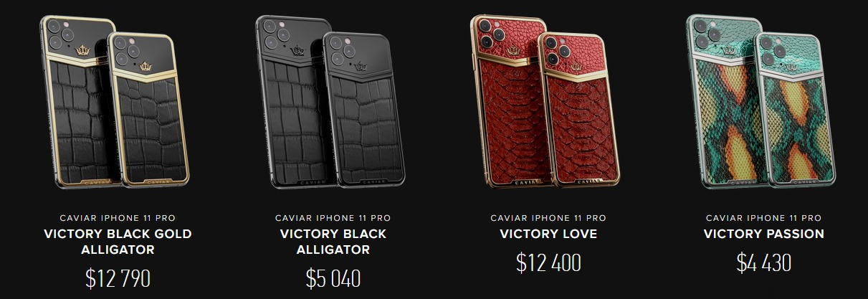Select the Victory Passion product title
Screen dimensions: 868x299
coord(763,234)
